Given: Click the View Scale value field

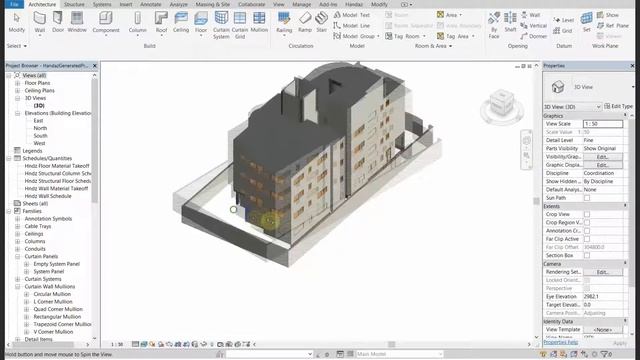Looking at the screenshot, I should coord(603,124).
